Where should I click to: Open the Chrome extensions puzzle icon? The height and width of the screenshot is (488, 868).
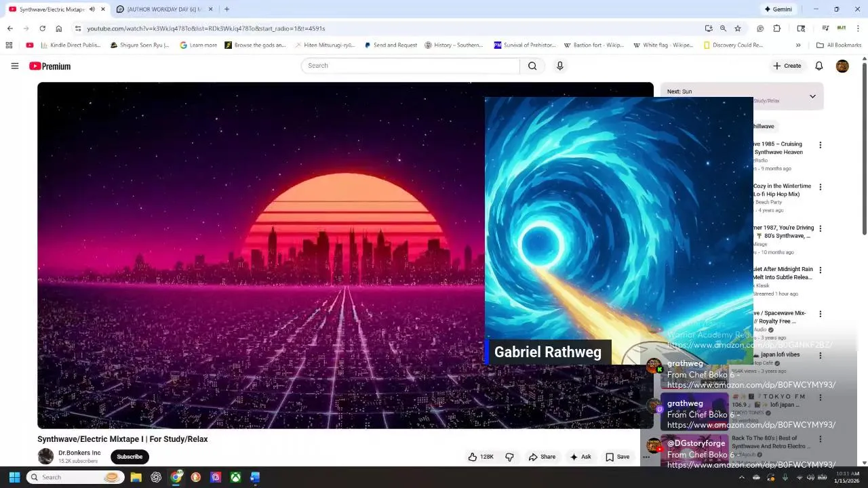[x=777, y=28]
